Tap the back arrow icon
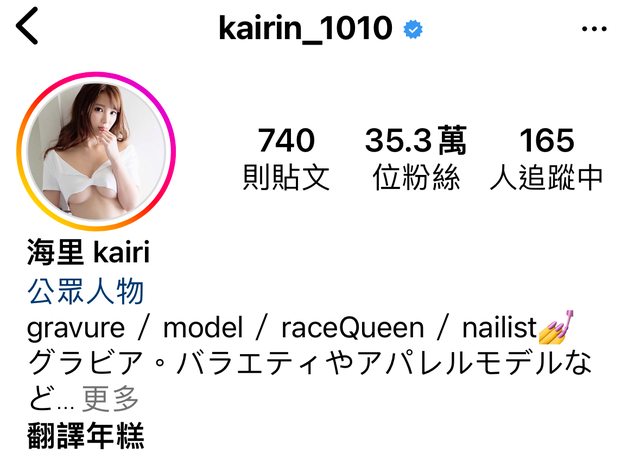640x465 pixels. point(27,26)
